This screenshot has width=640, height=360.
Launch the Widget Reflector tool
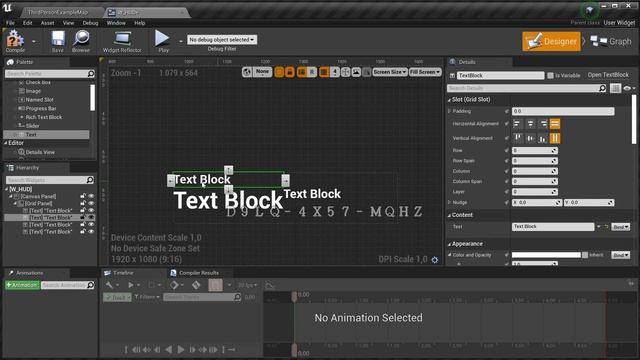pyautogui.click(x=122, y=41)
